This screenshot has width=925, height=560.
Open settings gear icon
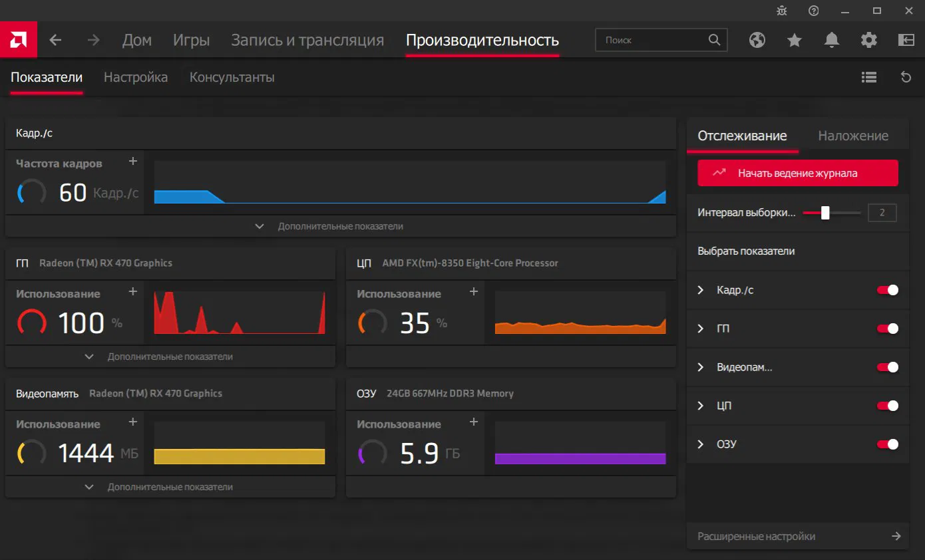(x=868, y=40)
